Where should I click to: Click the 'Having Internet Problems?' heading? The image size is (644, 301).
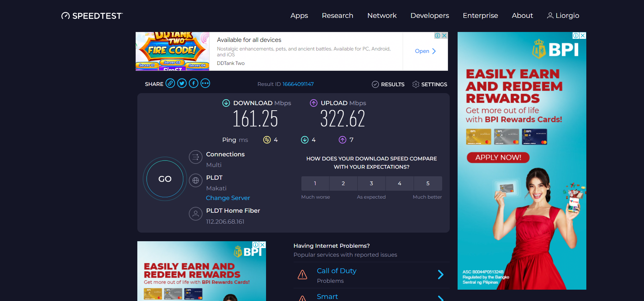[x=332, y=246]
